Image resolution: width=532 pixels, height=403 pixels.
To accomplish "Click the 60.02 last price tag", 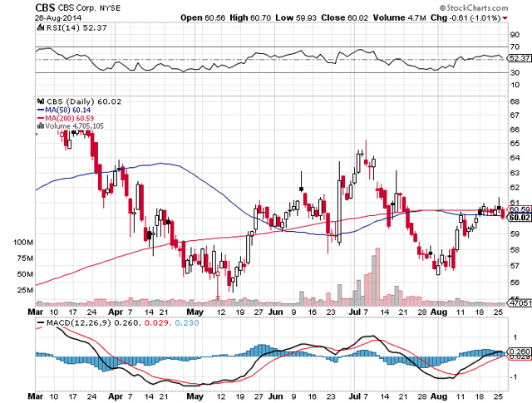I will [x=520, y=217].
